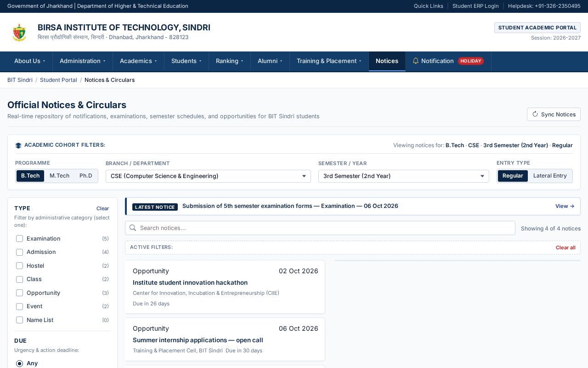Open the Branch / Department dropdown
This screenshot has width=588, height=368.
point(208,176)
